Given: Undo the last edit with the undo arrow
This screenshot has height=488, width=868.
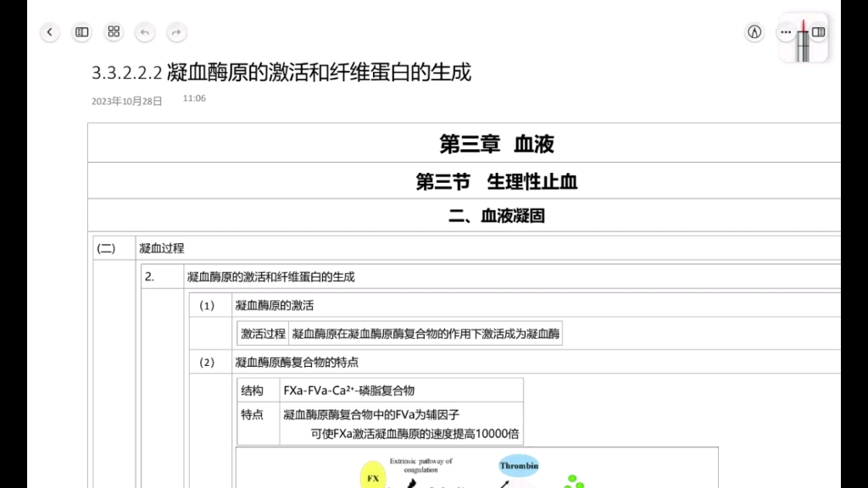Looking at the screenshot, I should pyautogui.click(x=145, y=31).
